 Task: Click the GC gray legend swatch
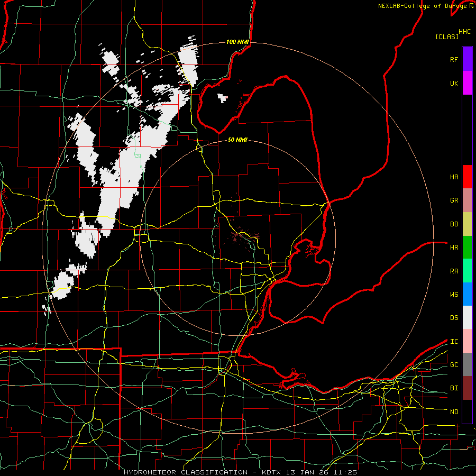tap(467, 364)
